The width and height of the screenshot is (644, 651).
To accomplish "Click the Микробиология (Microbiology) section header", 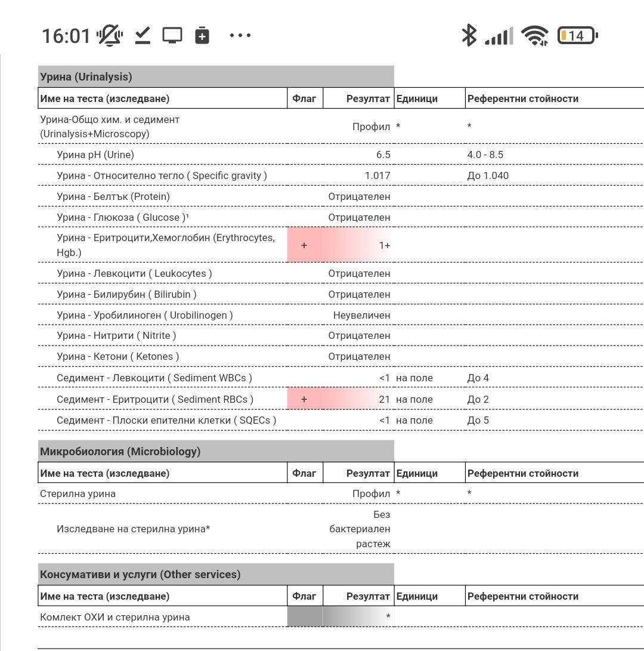I will tap(120, 452).
